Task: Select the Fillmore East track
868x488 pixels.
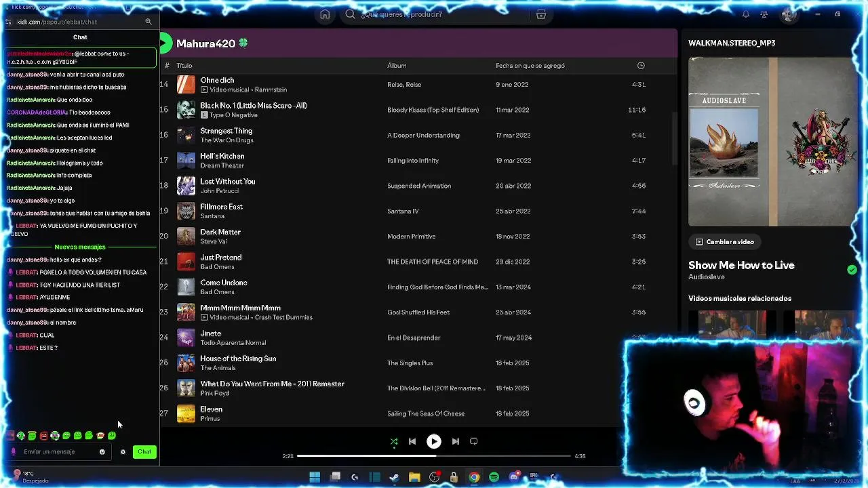Action: click(222, 207)
